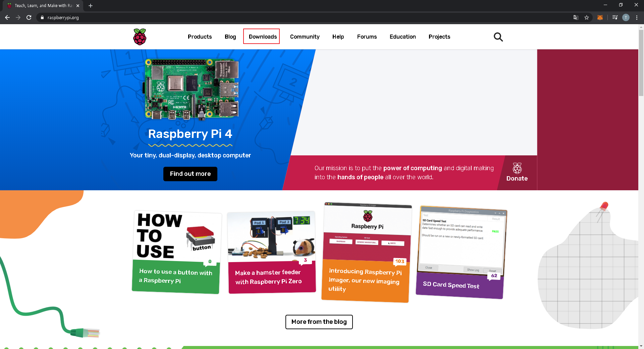Screen dimensions: 644x349
Task: Close the Teach, Learn, and Make tab
Action: click(x=78, y=6)
